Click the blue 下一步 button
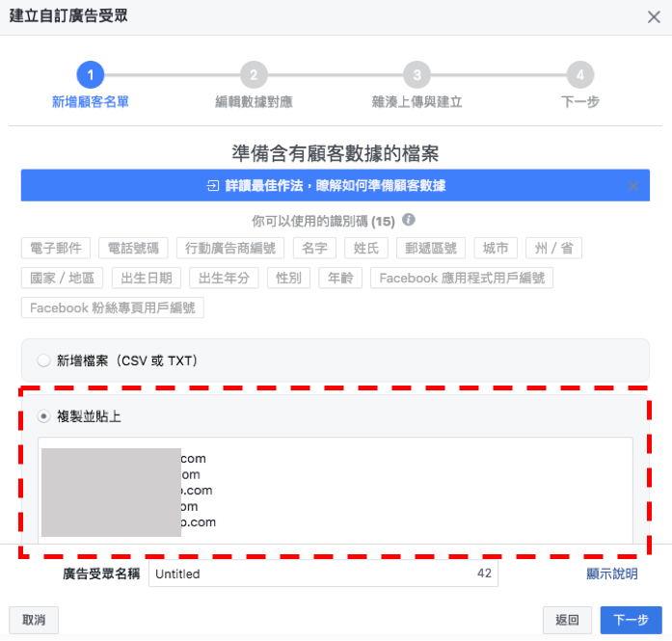Viewport: 672px width, 641px height. (631, 620)
